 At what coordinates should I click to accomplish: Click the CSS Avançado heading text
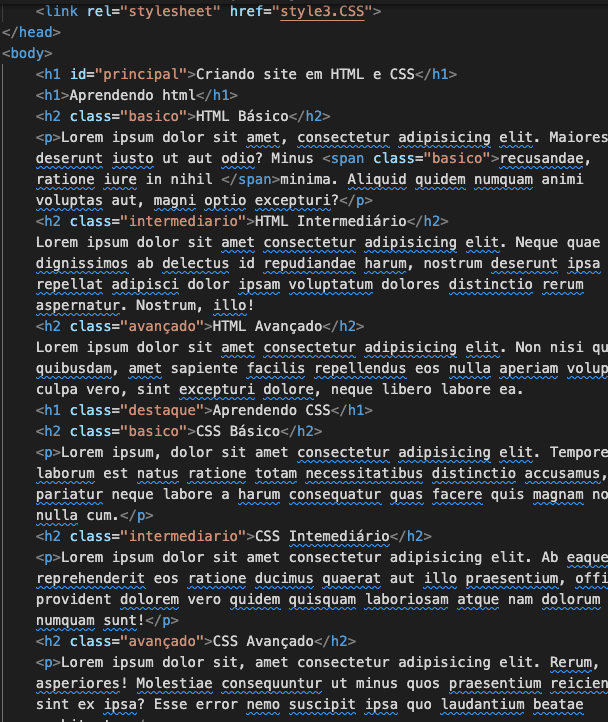pyautogui.click(x=263, y=641)
